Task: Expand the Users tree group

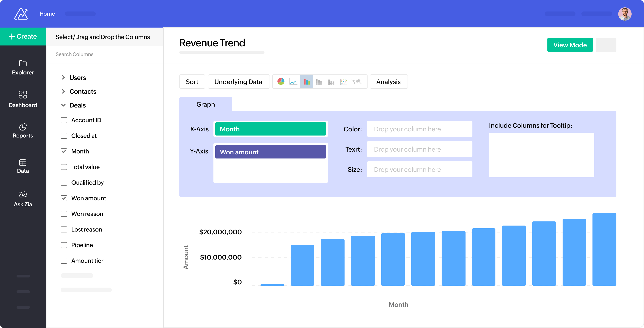Action: click(63, 78)
